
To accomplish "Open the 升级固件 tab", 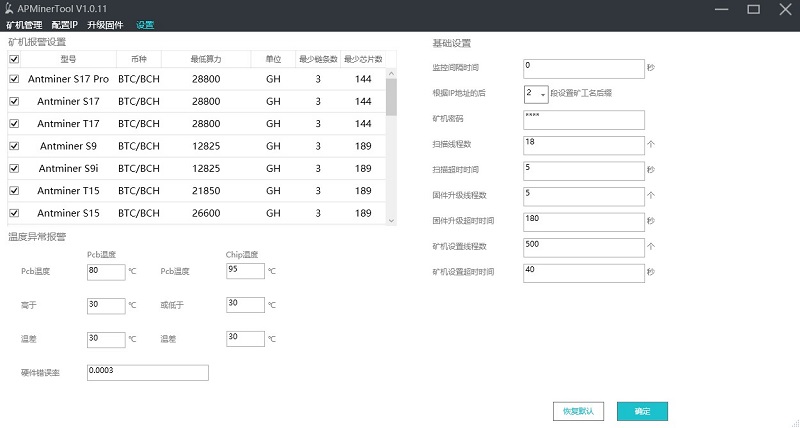I will tap(105, 24).
